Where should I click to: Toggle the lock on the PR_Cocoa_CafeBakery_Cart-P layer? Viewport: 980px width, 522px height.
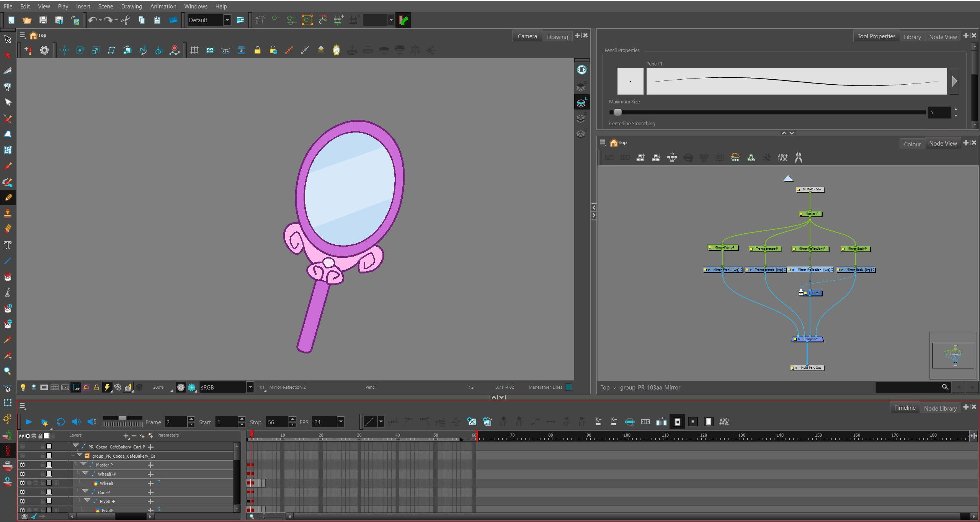coord(42,447)
